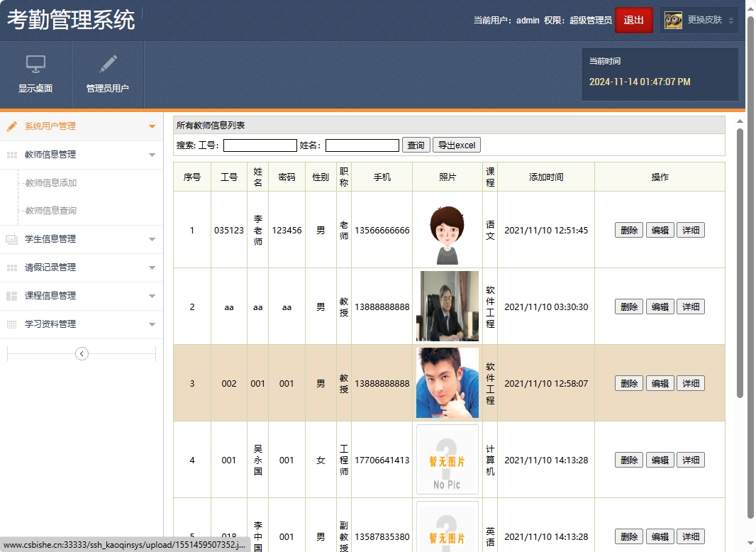Click the icon beside 课程信息管理
The width and height of the screenshot is (756, 552).
point(11,296)
